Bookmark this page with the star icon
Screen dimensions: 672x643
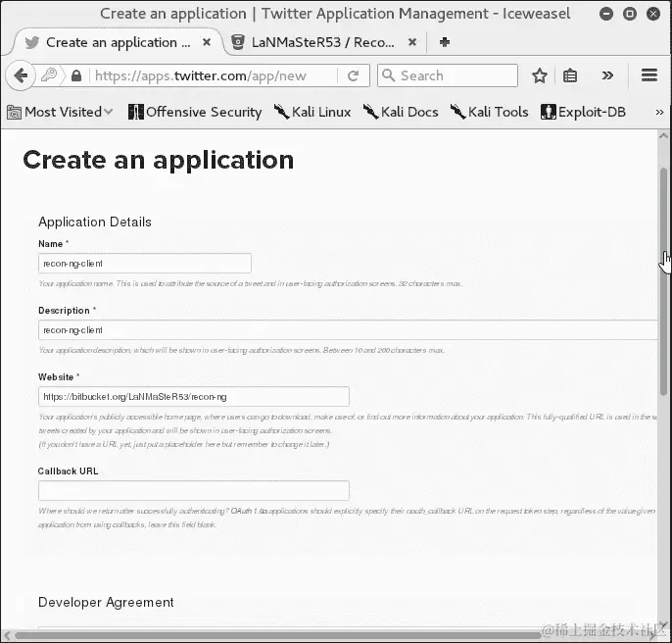pos(540,75)
